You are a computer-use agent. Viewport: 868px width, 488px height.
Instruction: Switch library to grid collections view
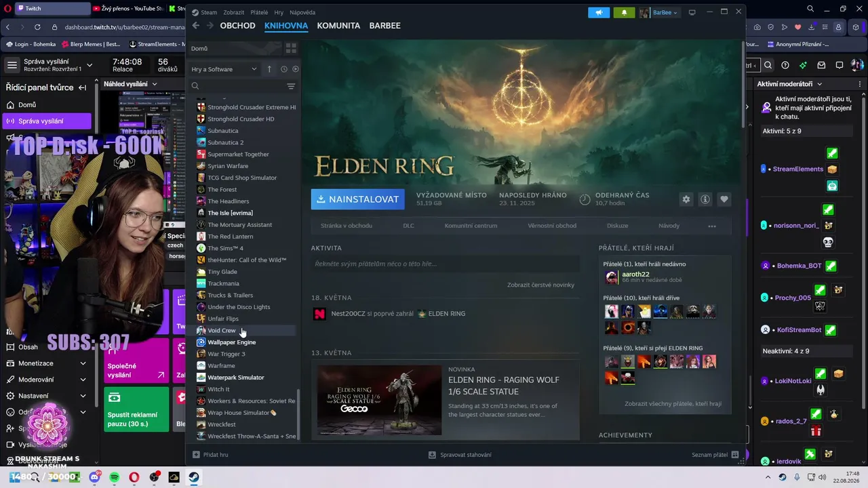click(x=291, y=48)
